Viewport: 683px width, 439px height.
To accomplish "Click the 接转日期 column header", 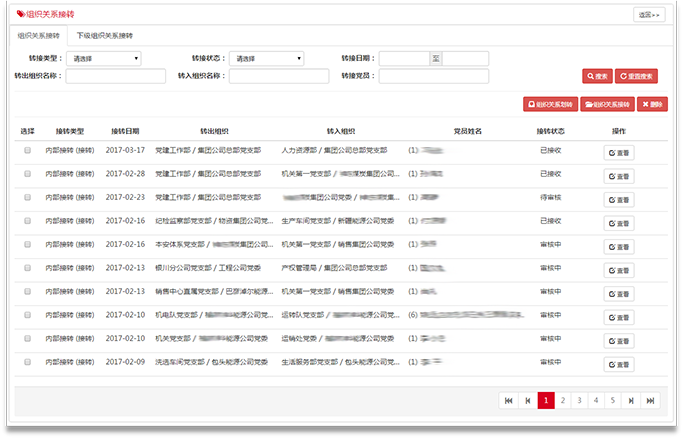I will [125, 131].
